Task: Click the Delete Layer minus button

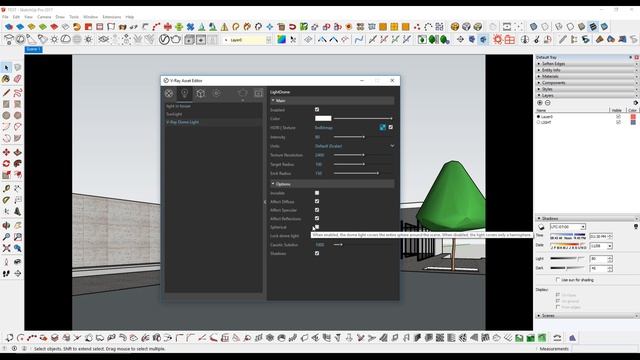Action: (548, 103)
